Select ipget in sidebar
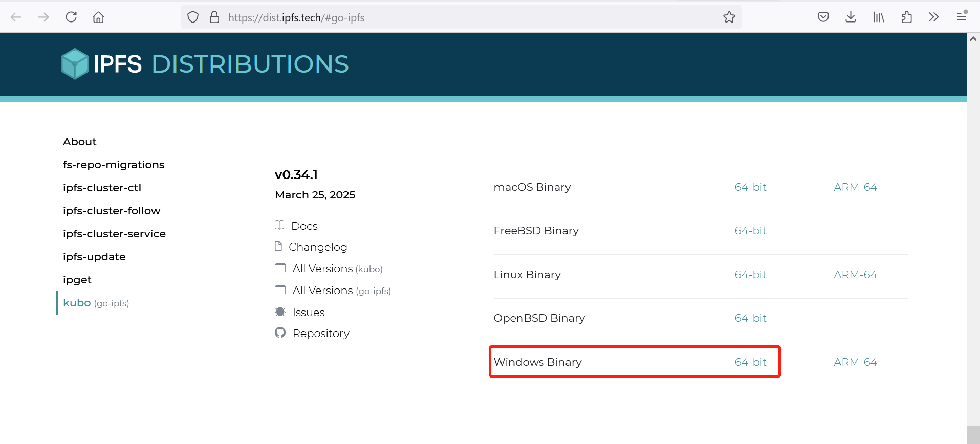Image resolution: width=980 pixels, height=444 pixels. pos(77,280)
